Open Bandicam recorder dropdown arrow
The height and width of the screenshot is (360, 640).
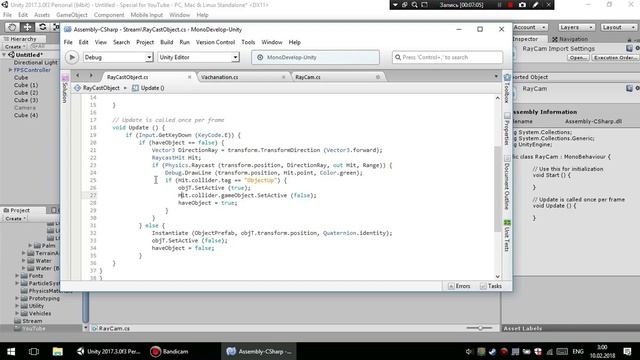point(395,5)
